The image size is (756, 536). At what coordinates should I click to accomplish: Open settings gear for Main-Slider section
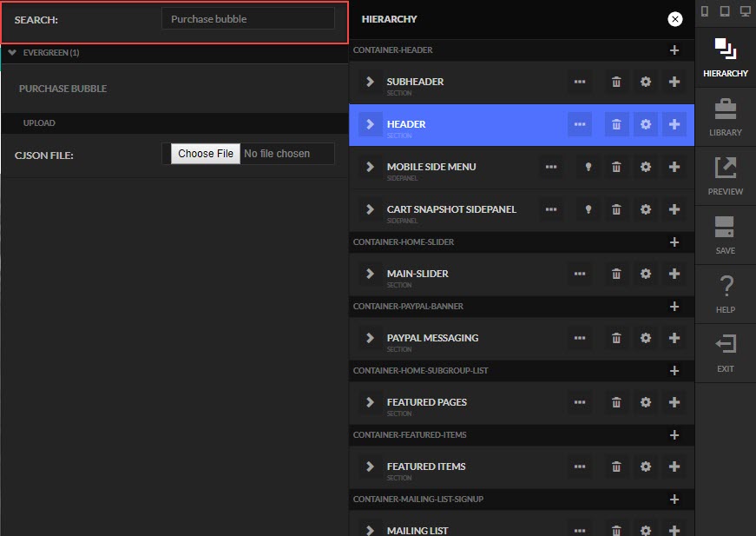click(x=646, y=274)
